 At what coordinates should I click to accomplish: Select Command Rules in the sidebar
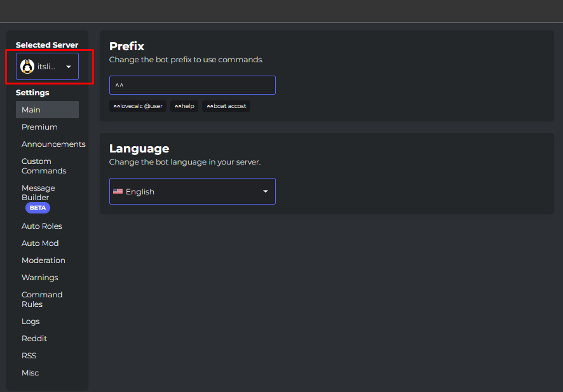42,299
